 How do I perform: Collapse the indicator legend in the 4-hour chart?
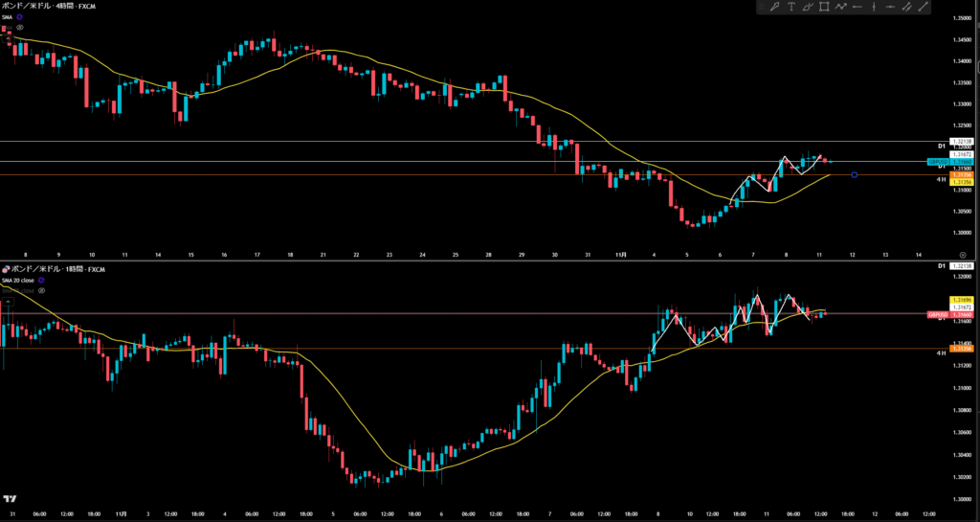(7, 39)
